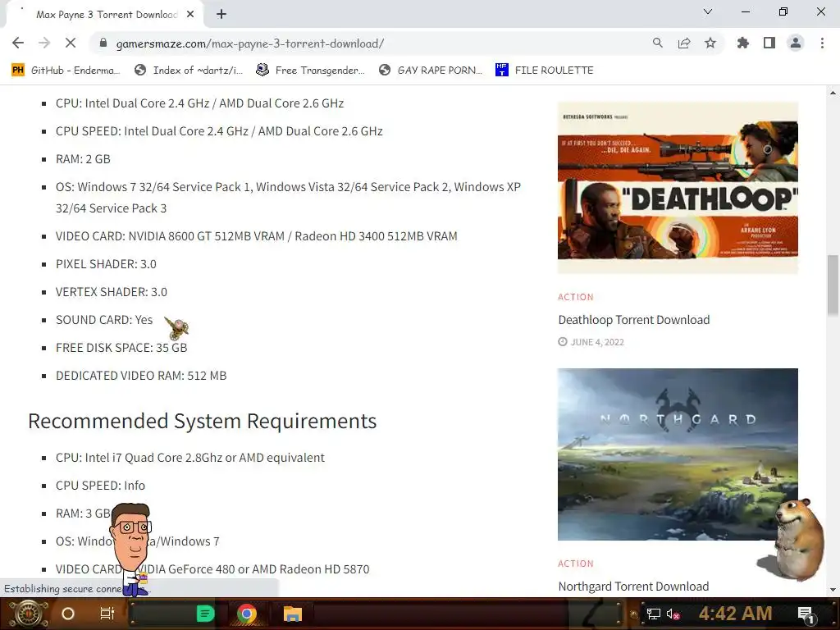Click 'VERTEX SHADER: 3.0' text

click(112, 292)
